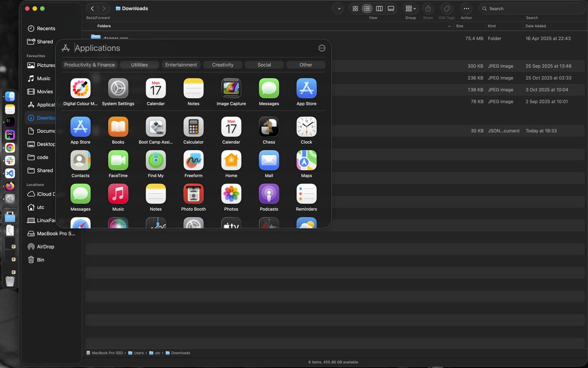
Task: Open the Home app
Action: click(x=231, y=160)
